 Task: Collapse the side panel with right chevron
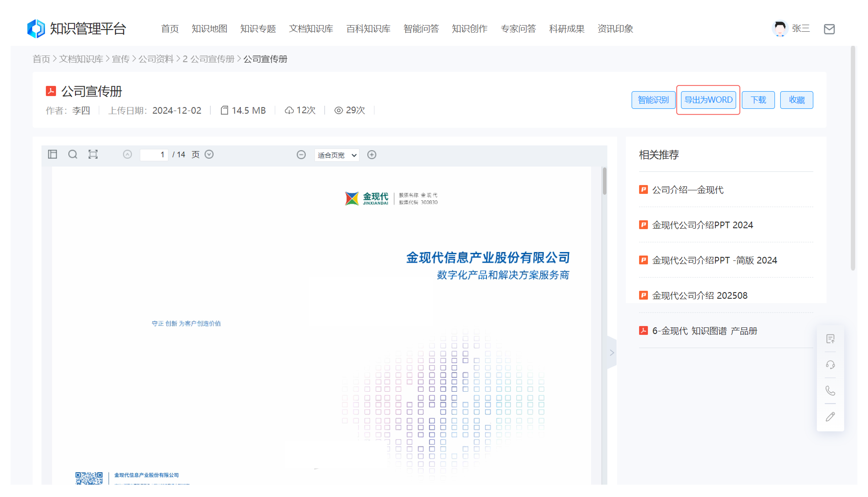click(612, 353)
